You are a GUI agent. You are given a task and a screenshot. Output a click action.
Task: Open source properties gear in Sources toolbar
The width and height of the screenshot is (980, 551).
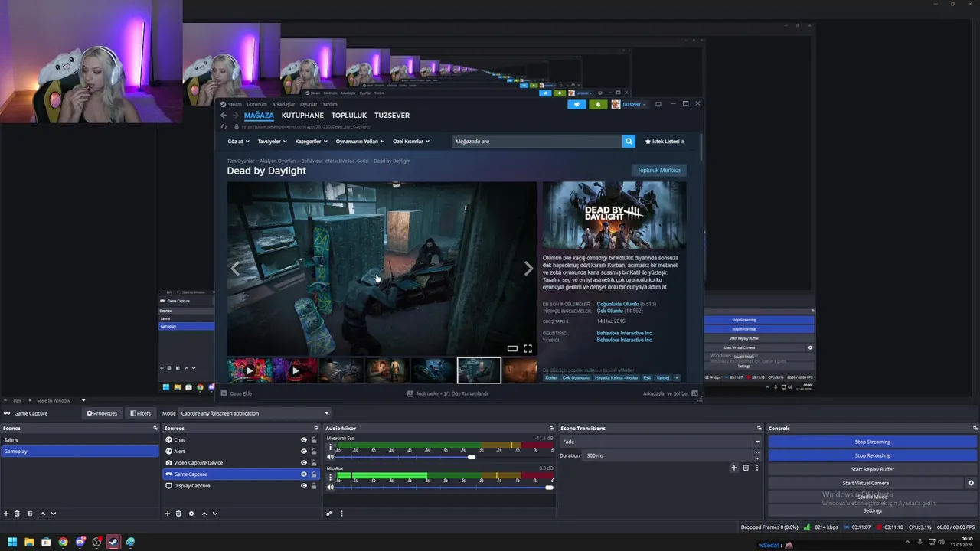pos(191,514)
